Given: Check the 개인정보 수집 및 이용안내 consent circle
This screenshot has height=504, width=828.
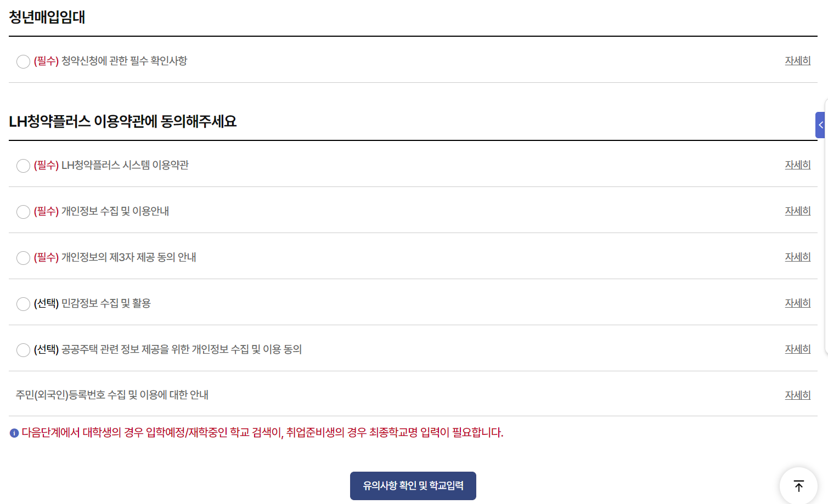Looking at the screenshot, I should click(x=23, y=211).
